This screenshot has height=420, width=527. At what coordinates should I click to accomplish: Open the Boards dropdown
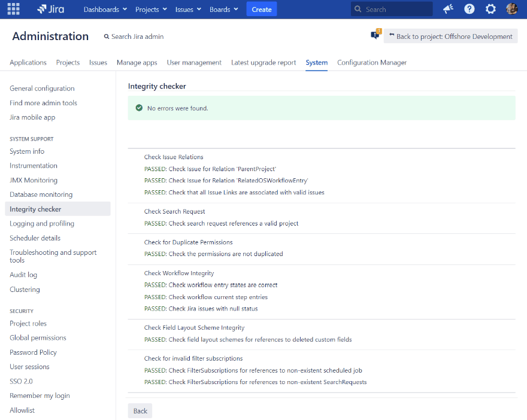pyautogui.click(x=221, y=9)
